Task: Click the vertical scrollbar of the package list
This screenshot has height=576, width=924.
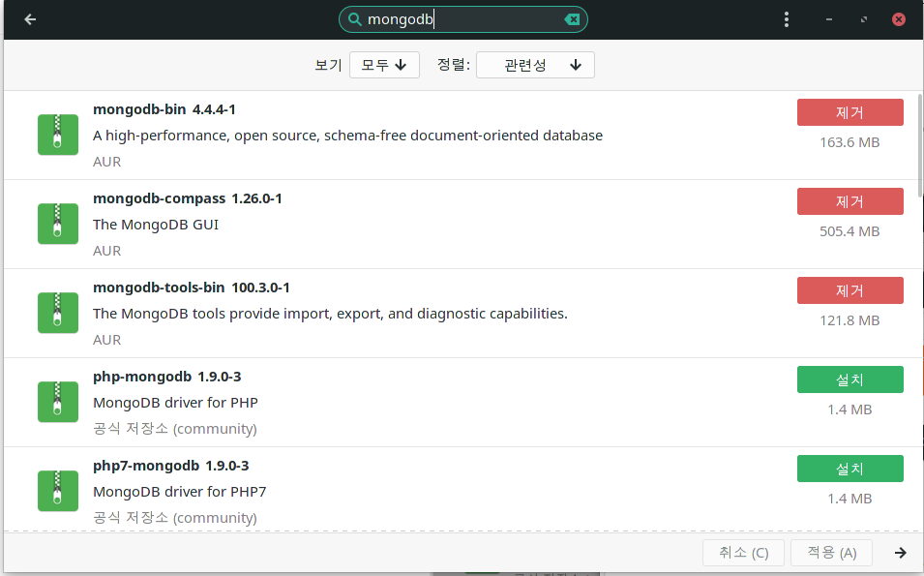Action: tap(920, 145)
